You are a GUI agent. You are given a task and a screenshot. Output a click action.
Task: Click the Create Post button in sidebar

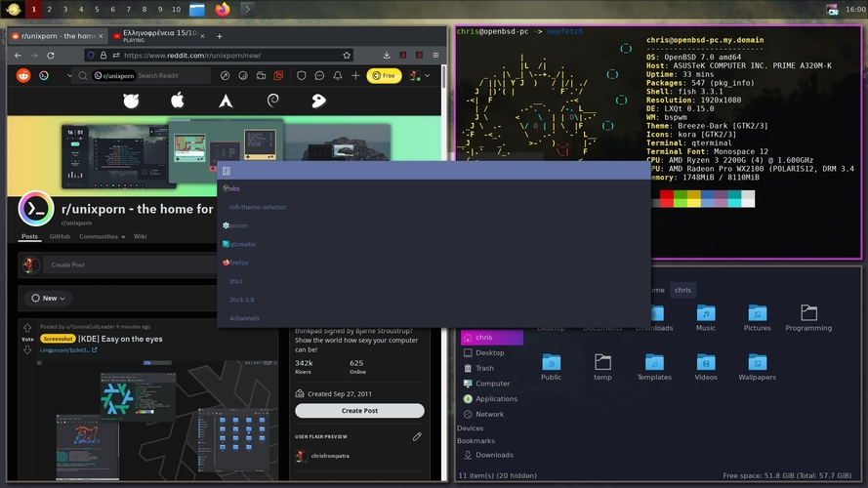pos(360,411)
